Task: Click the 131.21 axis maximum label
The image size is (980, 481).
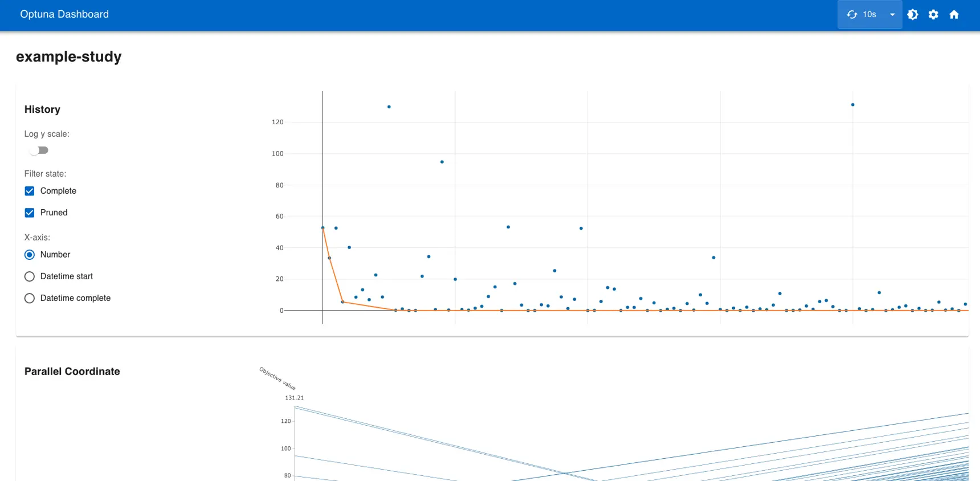Action: click(295, 398)
